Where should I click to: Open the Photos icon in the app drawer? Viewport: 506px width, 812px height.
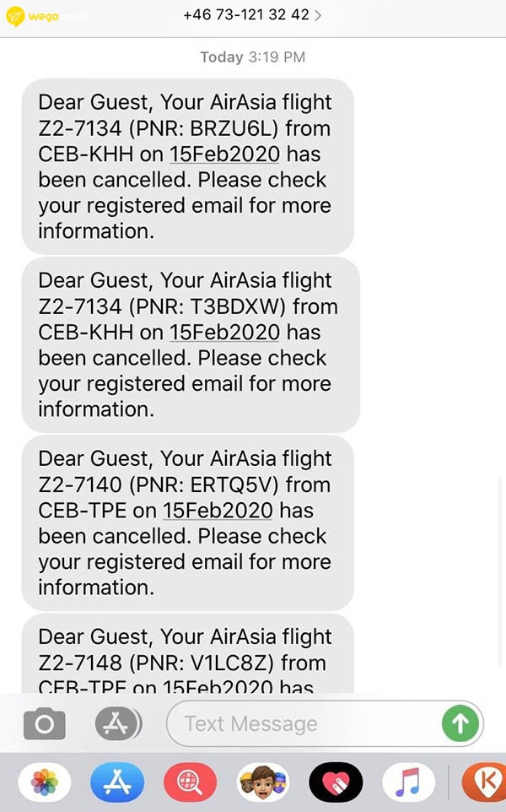click(x=45, y=782)
